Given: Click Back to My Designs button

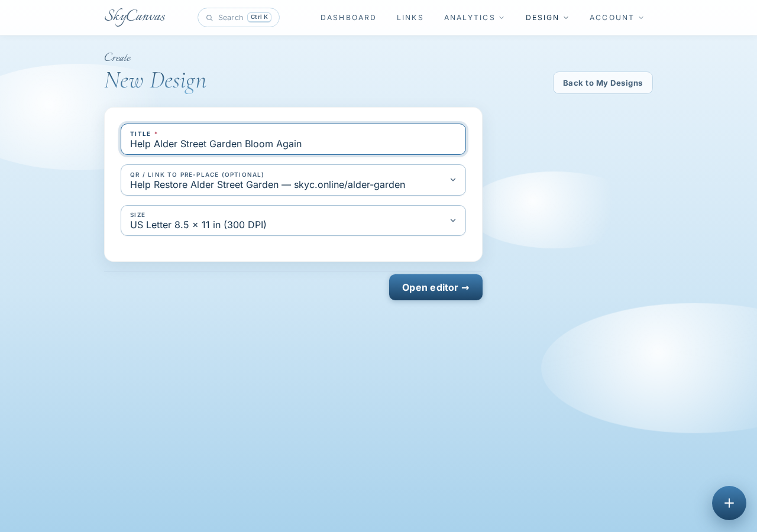Looking at the screenshot, I should pyautogui.click(x=603, y=83).
